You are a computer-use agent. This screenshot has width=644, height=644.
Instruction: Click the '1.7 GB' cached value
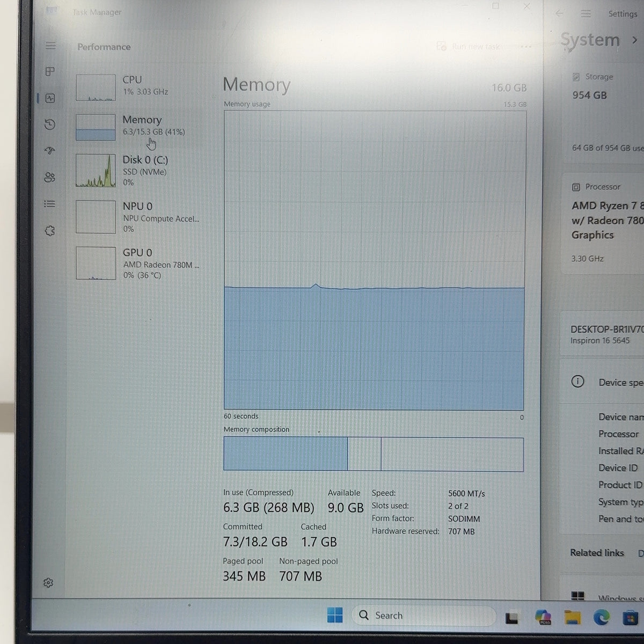[319, 542]
